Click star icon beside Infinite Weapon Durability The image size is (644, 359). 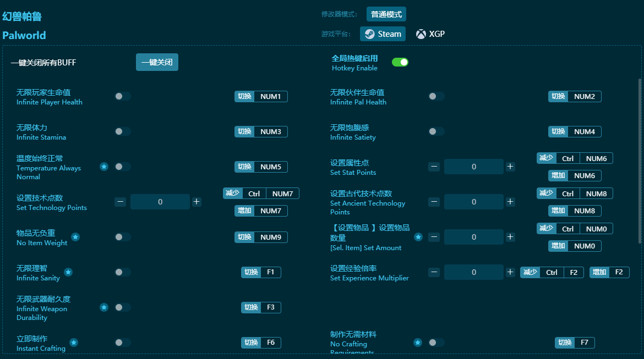[x=104, y=307]
